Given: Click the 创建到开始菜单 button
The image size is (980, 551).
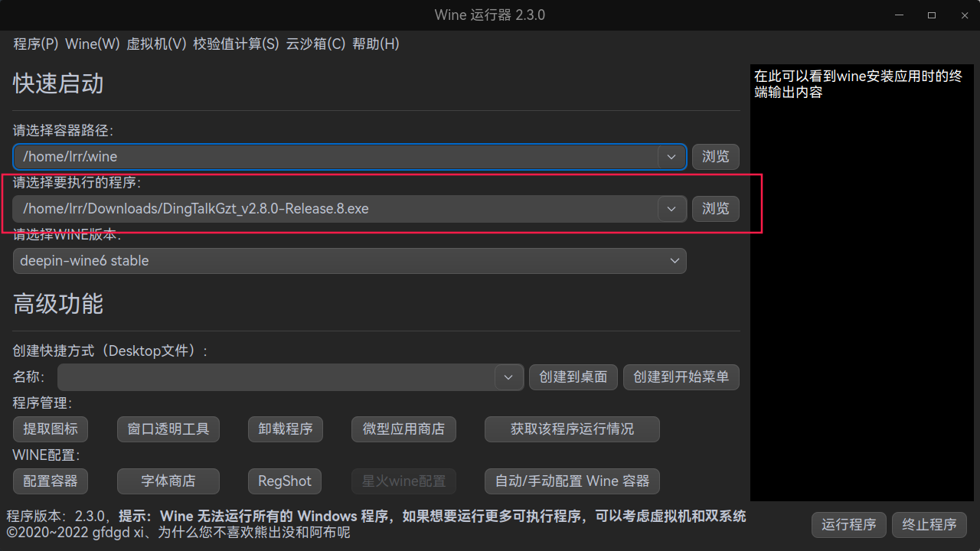Looking at the screenshot, I should tap(681, 377).
